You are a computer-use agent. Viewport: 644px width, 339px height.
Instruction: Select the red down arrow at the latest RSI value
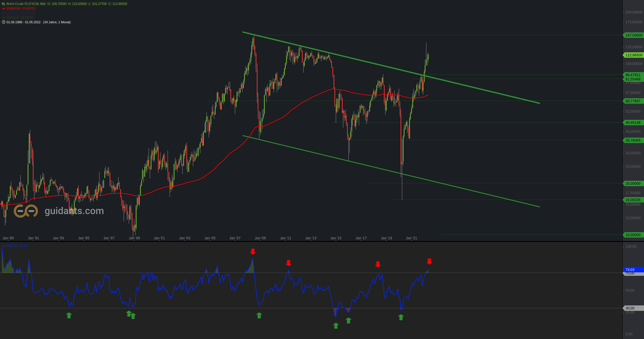tap(429, 261)
